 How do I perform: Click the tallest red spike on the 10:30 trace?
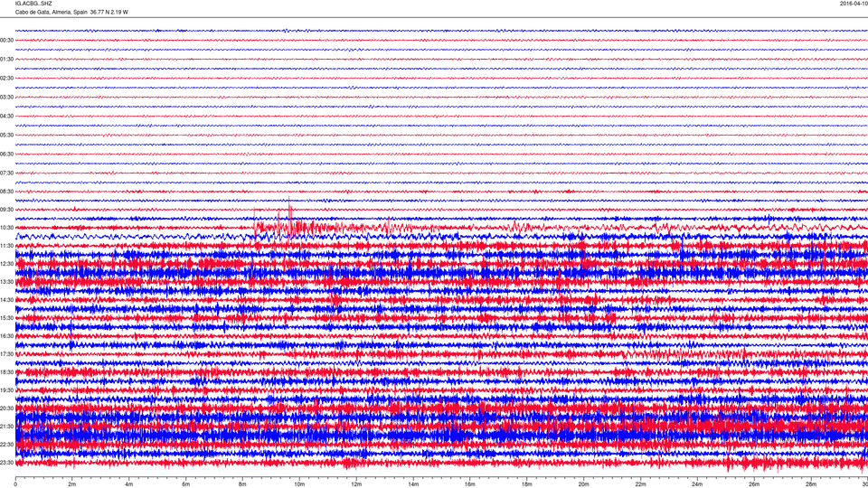coord(289,217)
